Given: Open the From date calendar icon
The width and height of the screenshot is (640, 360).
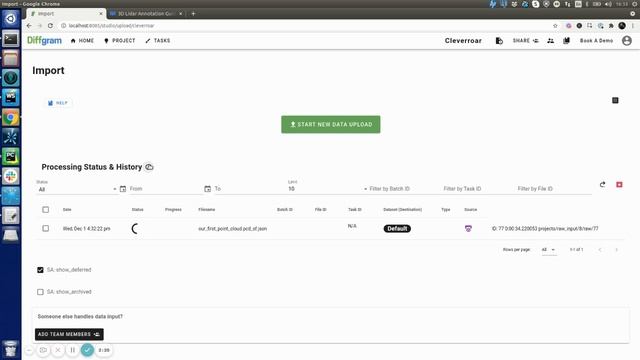Looking at the screenshot, I should [123, 189].
